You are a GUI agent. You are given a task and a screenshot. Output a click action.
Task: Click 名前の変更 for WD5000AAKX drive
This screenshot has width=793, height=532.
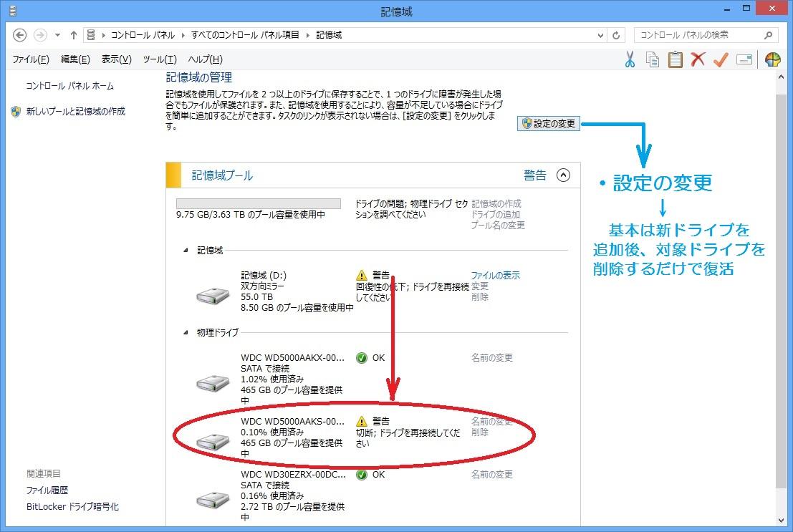[x=491, y=357]
